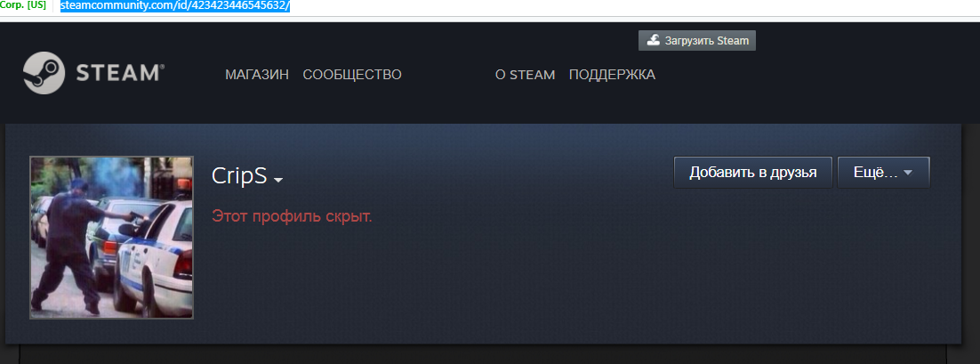The image size is (980, 364).
Task: Go to the О STEAM page
Action: [x=525, y=75]
